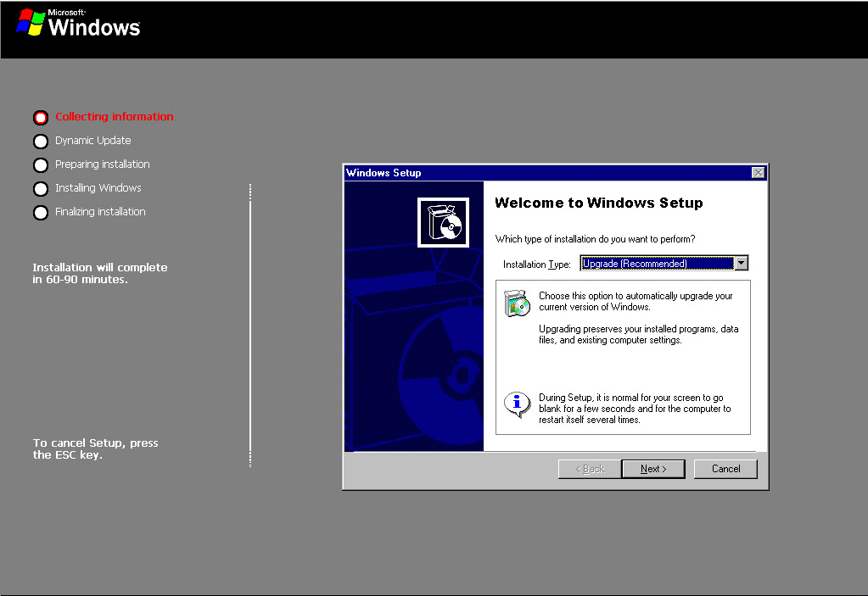Click the Cancel button in Setup dialog
Image resolution: width=868 pixels, height=596 pixels.
point(725,469)
